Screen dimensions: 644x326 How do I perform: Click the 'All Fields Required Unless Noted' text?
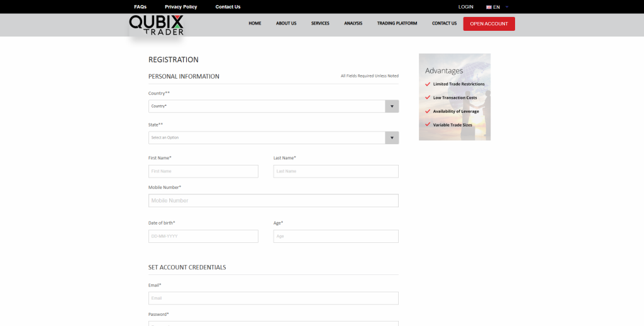click(370, 76)
